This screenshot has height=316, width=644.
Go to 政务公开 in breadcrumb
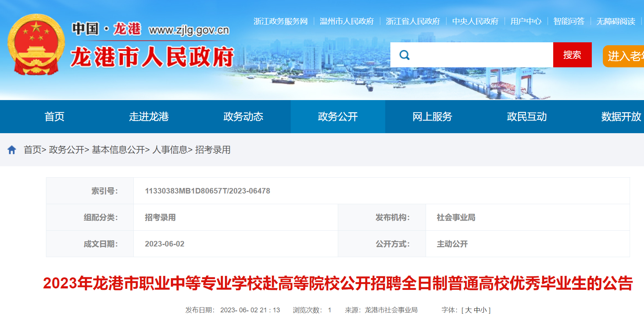tap(67, 150)
